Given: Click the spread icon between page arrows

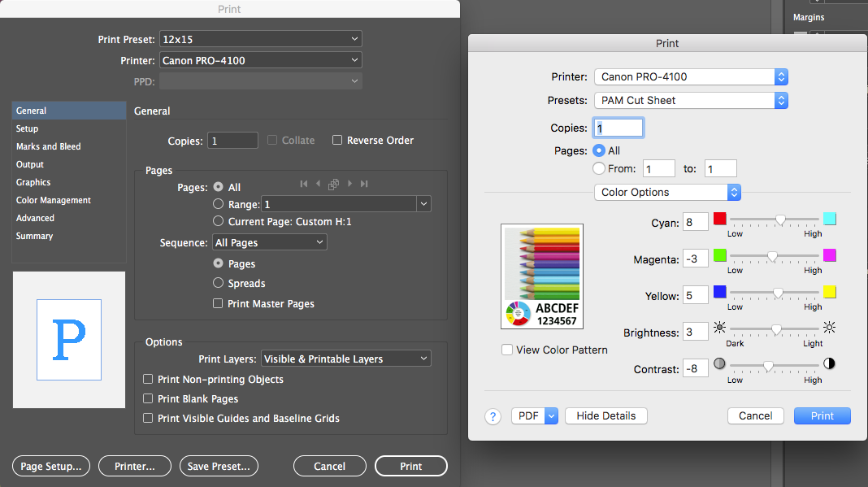Looking at the screenshot, I should (333, 184).
